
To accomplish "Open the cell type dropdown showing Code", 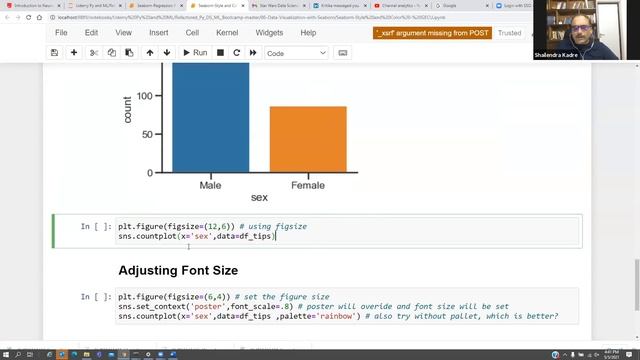I will (x=296, y=53).
